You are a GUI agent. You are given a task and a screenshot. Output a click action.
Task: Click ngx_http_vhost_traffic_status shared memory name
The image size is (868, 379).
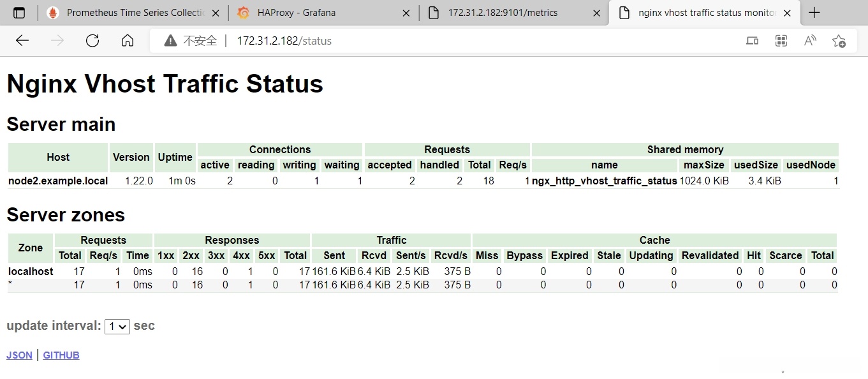[604, 181]
